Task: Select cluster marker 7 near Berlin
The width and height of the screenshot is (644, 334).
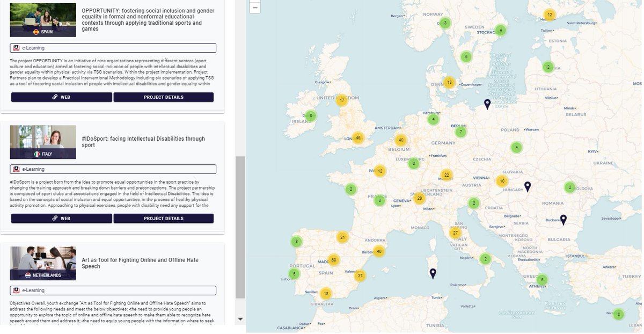Action: pyautogui.click(x=460, y=132)
